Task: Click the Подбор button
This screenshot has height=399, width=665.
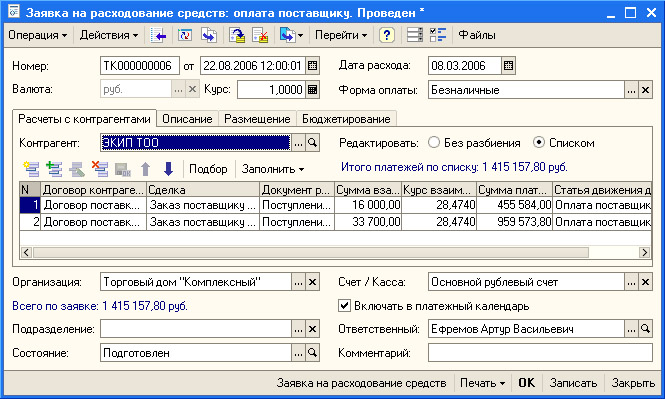Action: click(x=208, y=169)
